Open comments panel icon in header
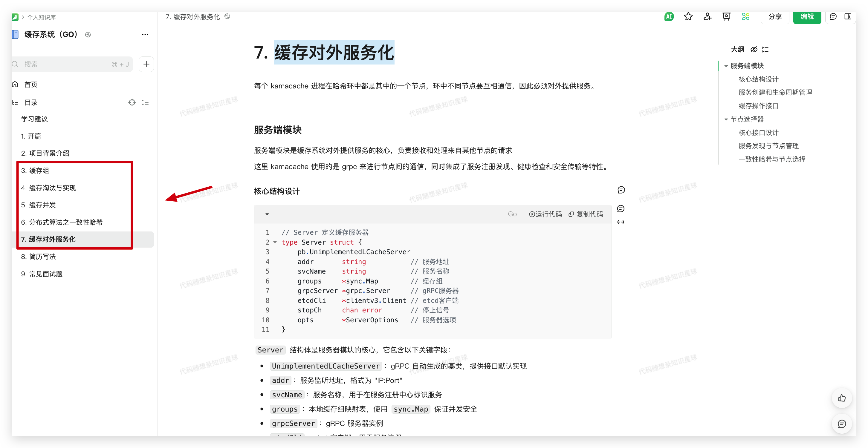 pos(833,16)
